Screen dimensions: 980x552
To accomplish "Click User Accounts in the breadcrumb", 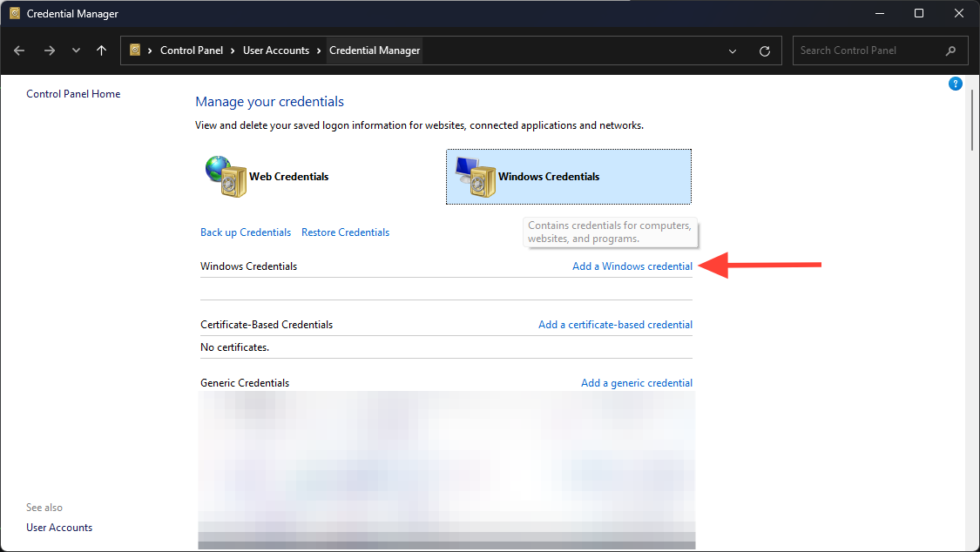I will pos(275,50).
